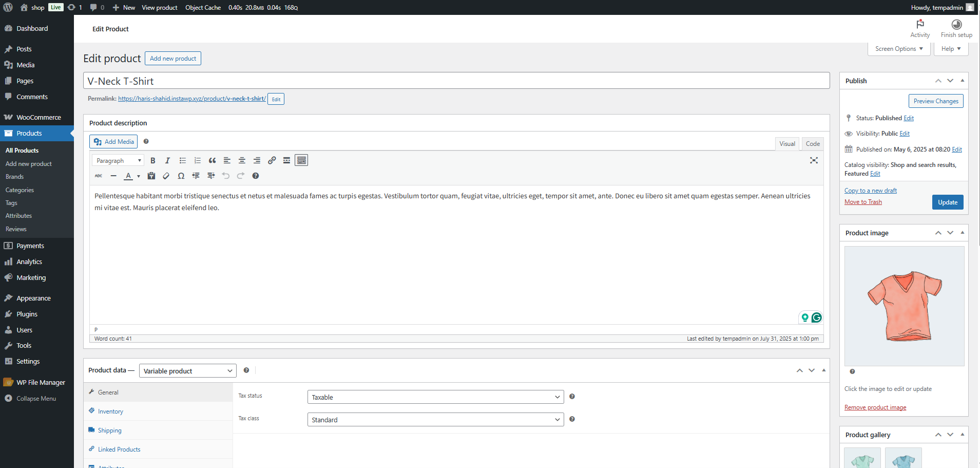The height and width of the screenshot is (468, 980).
Task: Open the Paragraph format dropdown
Action: [x=118, y=161]
